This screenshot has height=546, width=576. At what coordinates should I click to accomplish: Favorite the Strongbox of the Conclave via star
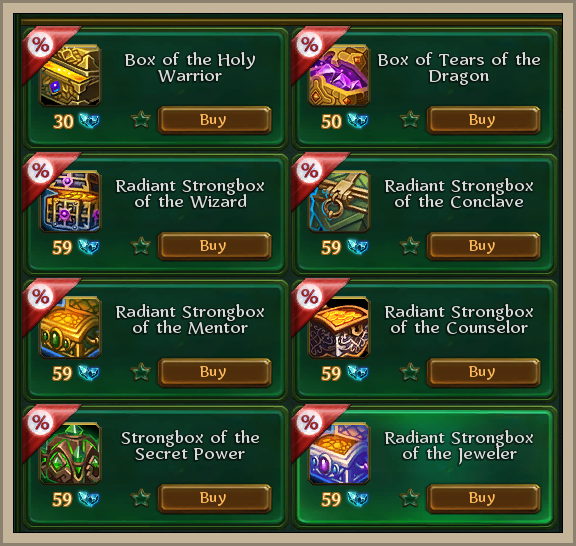point(410,246)
